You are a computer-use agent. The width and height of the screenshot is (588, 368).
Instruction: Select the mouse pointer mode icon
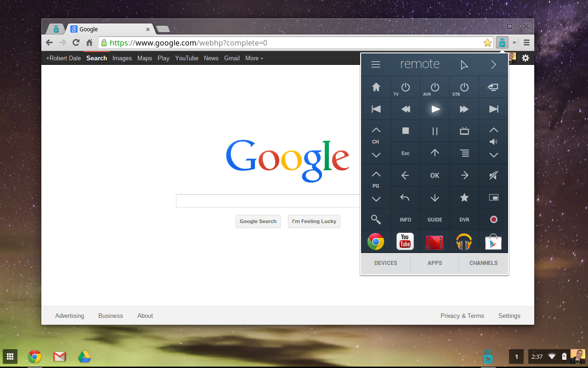click(x=464, y=65)
